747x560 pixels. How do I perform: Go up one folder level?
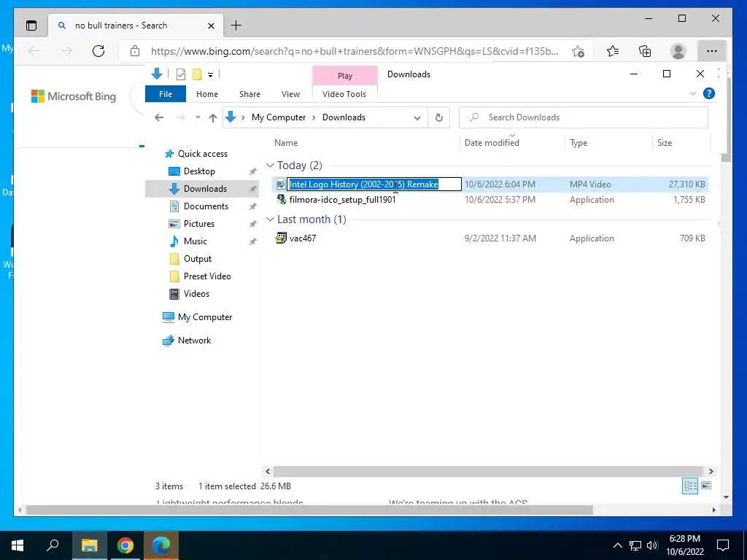pos(213,117)
